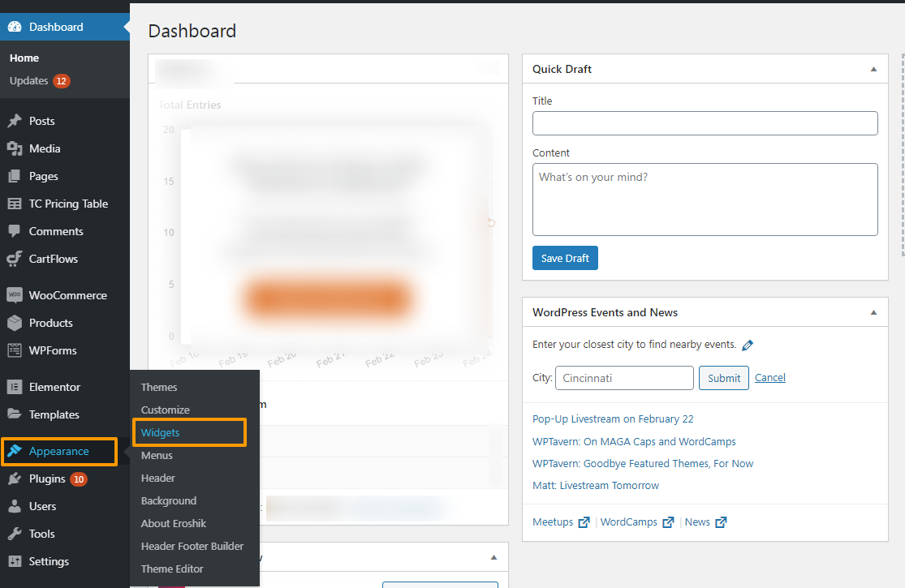
Task: Click the Elementor logo icon
Action: (x=15, y=387)
